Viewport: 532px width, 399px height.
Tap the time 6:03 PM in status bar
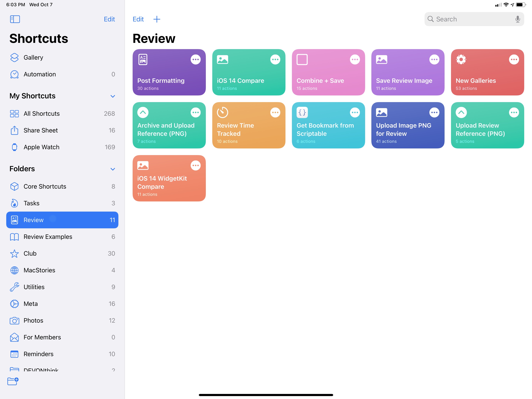(16, 4)
